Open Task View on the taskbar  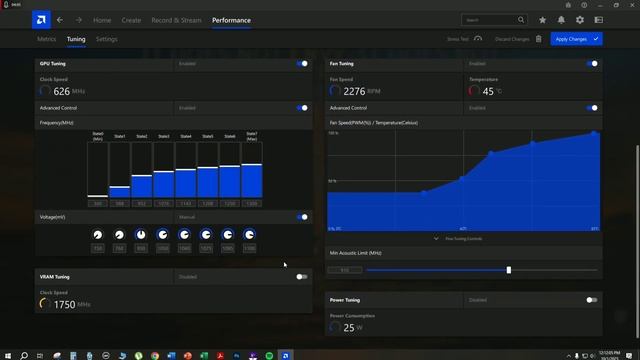point(40,356)
